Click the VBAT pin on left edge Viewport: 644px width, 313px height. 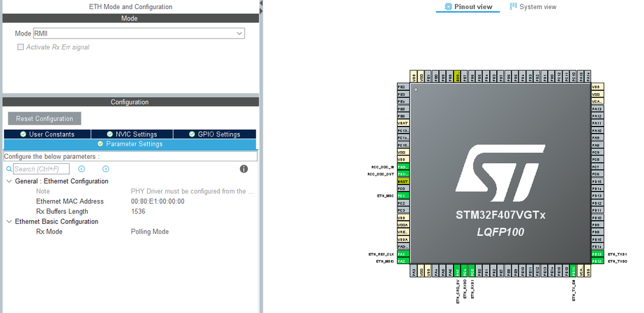pyautogui.click(x=403, y=123)
